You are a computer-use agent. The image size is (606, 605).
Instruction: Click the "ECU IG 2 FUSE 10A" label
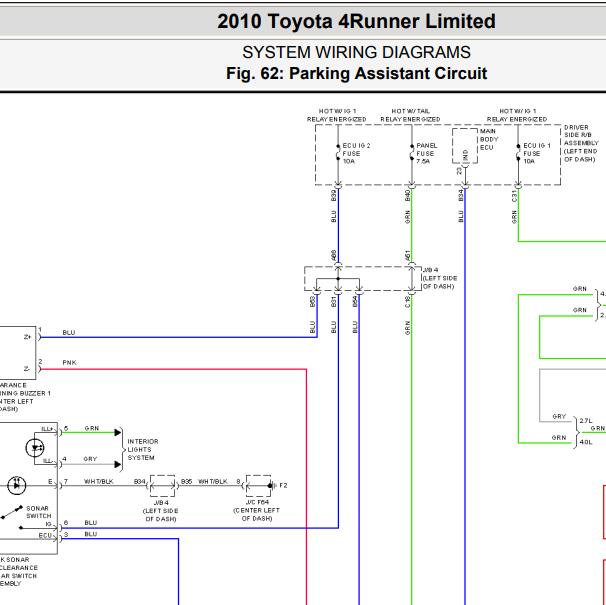356,153
